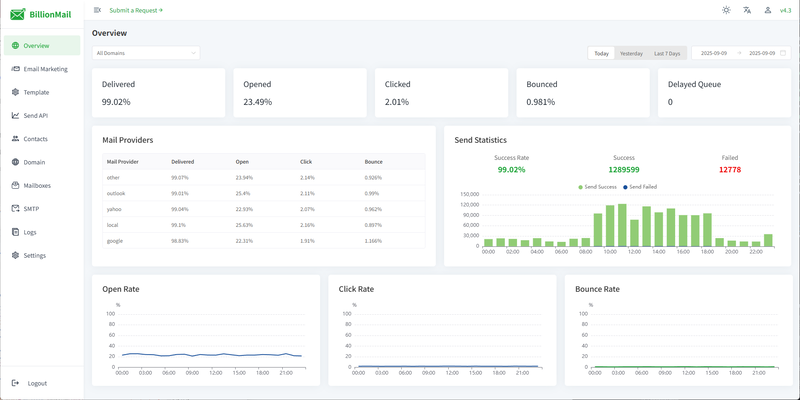800x400 pixels.
Task: Navigate to Contacts
Action: coord(42,139)
